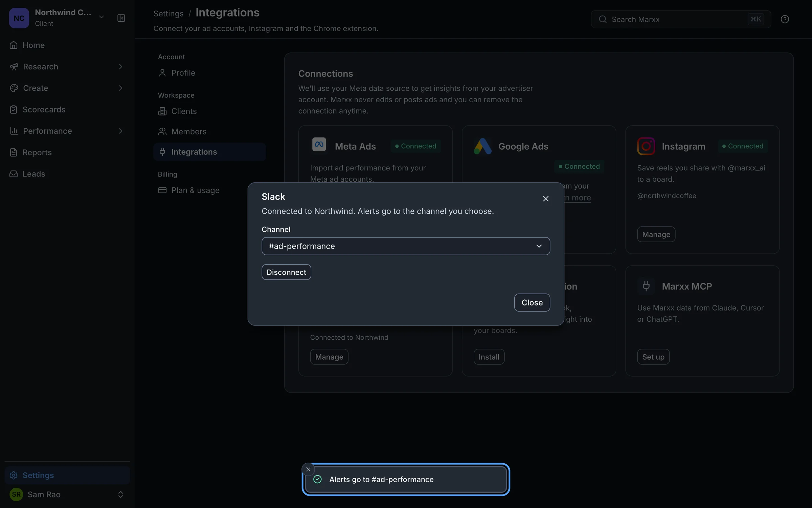Select Profile settings tab
The height and width of the screenshot is (508, 812).
click(x=209, y=73)
